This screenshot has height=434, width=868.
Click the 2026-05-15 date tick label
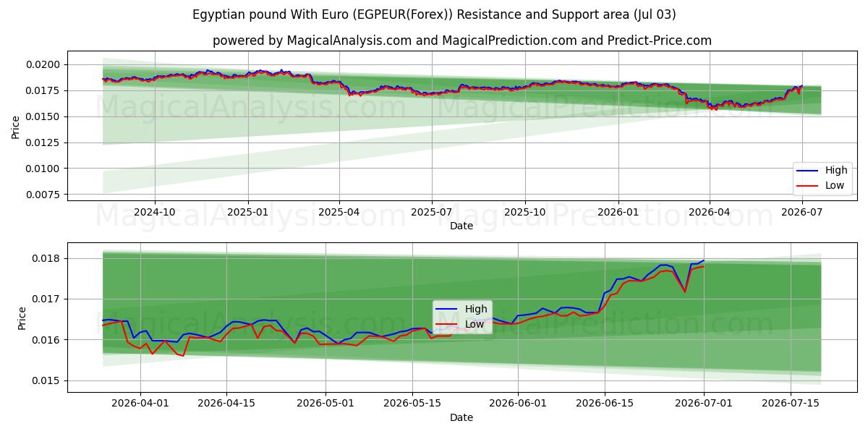coord(412,404)
